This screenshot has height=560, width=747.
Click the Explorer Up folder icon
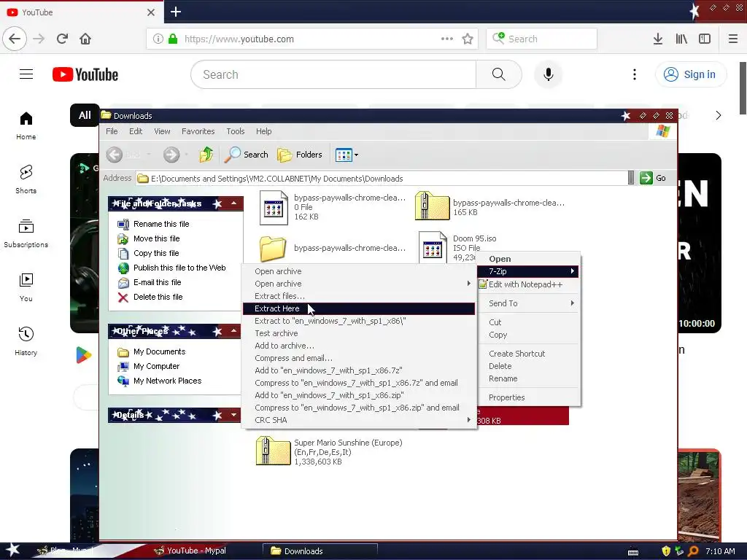tap(206, 155)
